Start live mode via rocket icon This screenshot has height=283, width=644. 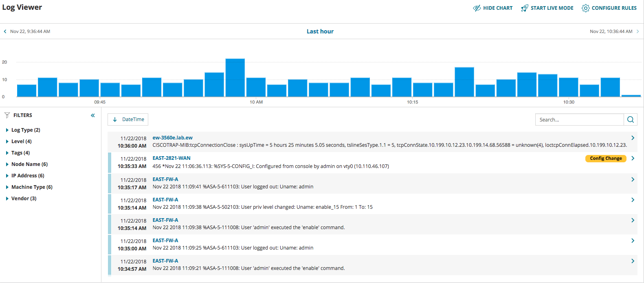pyautogui.click(x=525, y=8)
